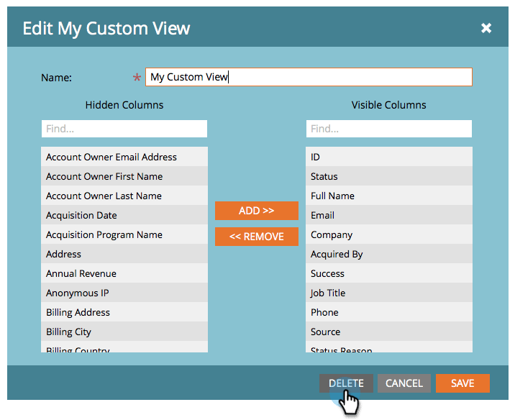Select Acquisition Date in hidden columns
Image resolution: width=515 pixels, height=420 pixels.
(x=124, y=215)
